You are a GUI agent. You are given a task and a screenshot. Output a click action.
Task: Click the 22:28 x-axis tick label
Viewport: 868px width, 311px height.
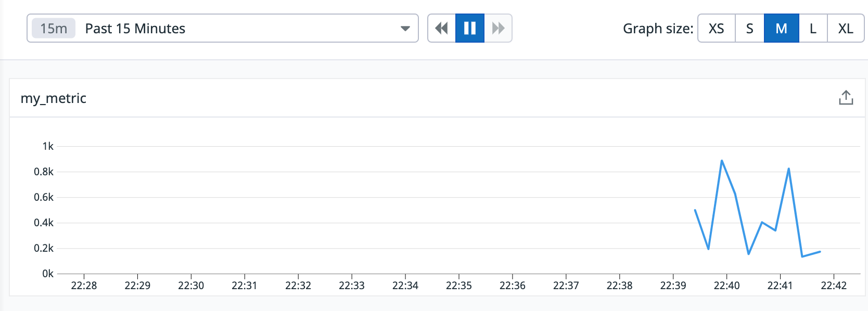[x=84, y=286]
